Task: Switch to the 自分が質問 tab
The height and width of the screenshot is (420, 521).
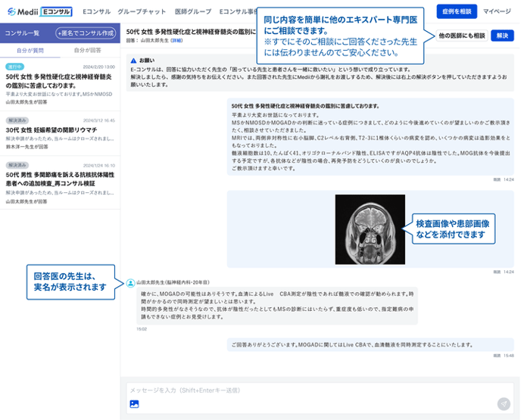Action: (x=30, y=51)
